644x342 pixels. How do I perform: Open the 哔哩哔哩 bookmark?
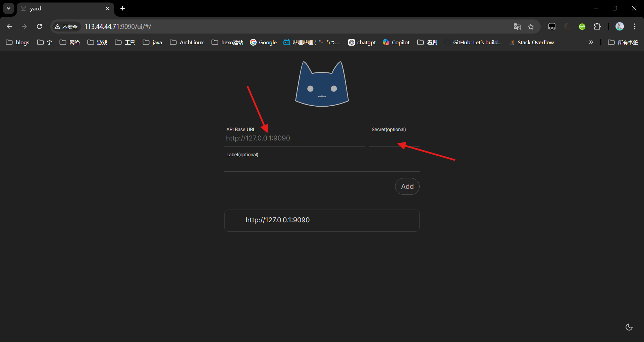311,42
